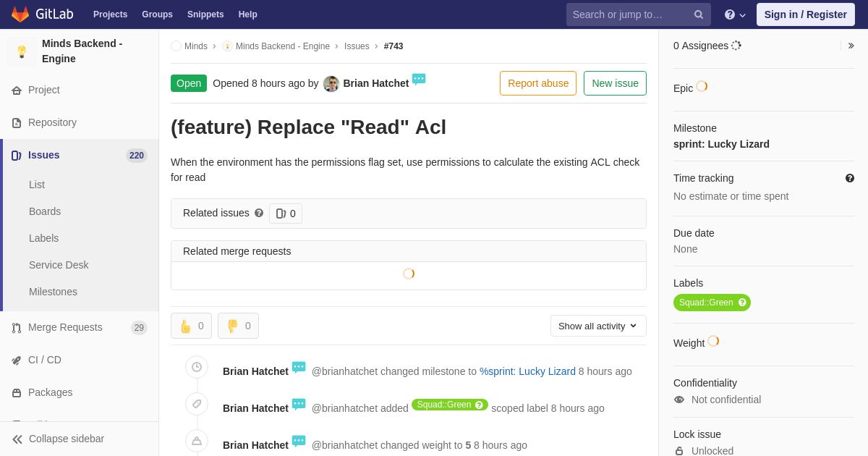Open the Projects menu in navbar
This screenshot has width=868, height=456.
pyautogui.click(x=110, y=14)
